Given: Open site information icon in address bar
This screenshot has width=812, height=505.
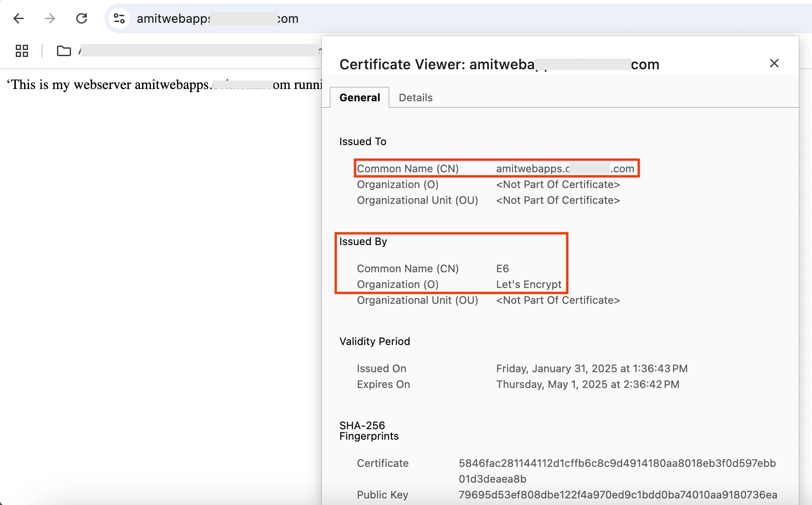Looking at the screenshot, I should (x=119, y=18).
